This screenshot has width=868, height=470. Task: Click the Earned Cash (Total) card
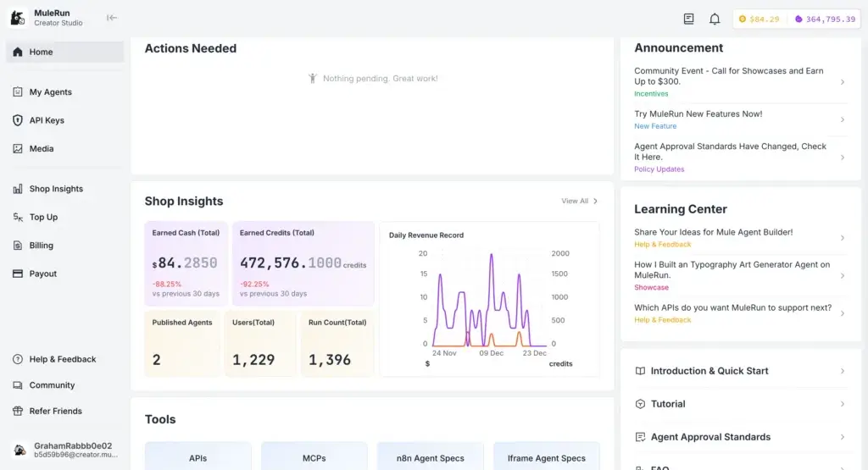click(x=186, y=263)
